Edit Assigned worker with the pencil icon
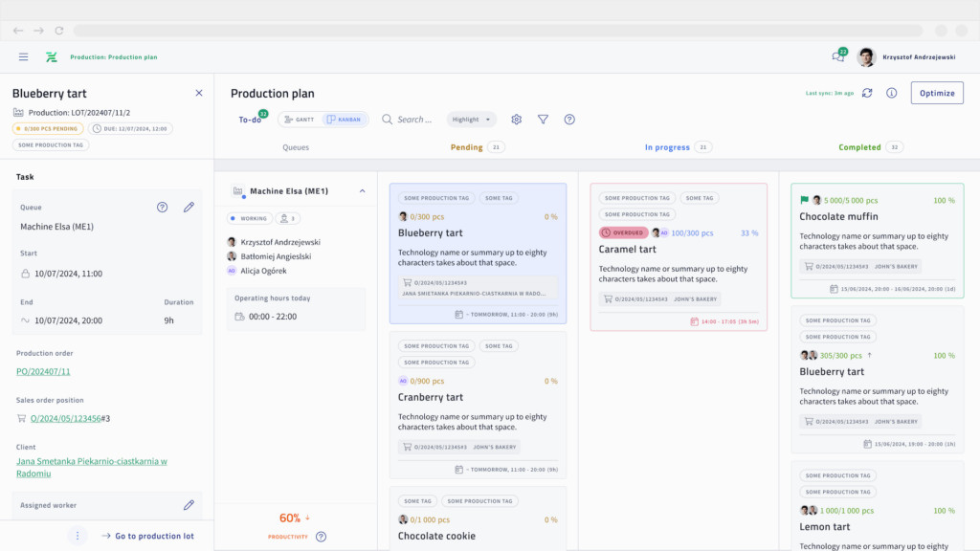 click(x=189, y=504)
